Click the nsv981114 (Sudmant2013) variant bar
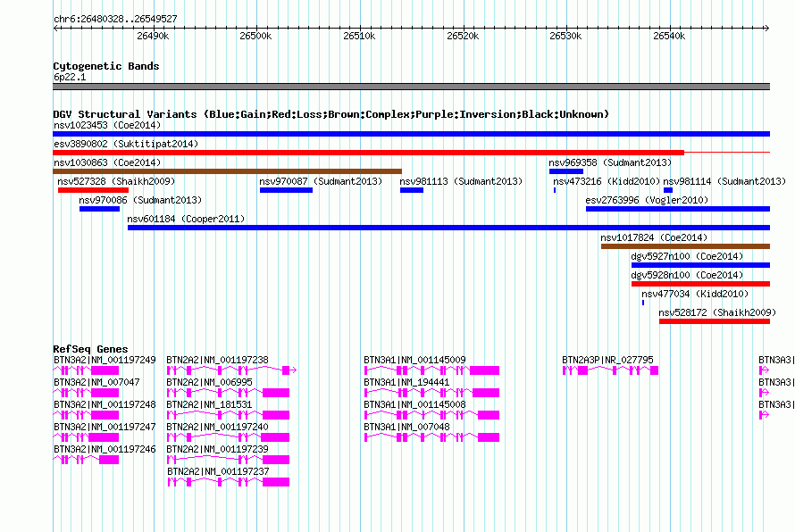The height and width of the screenshot is (532, 795). [x=668, y=190]
